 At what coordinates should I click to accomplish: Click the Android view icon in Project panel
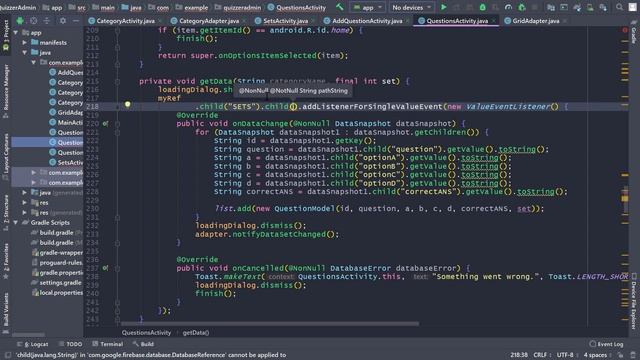click(20, 20)
